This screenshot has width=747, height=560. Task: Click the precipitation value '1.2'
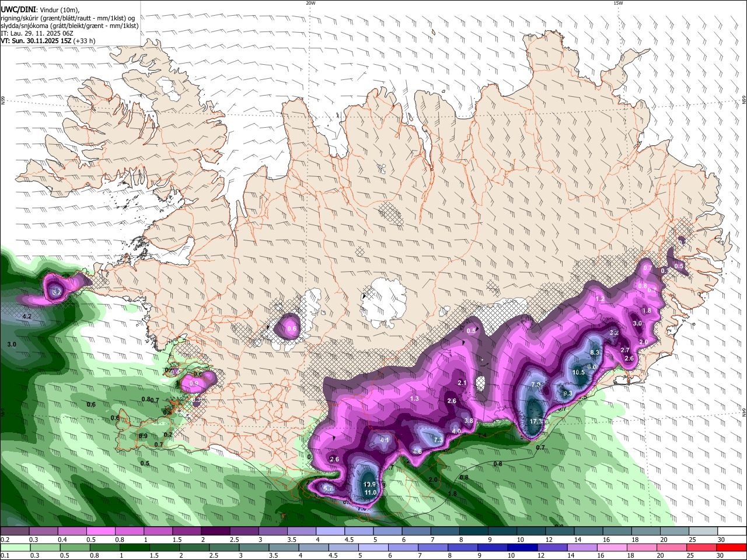[x=599, y=299]
